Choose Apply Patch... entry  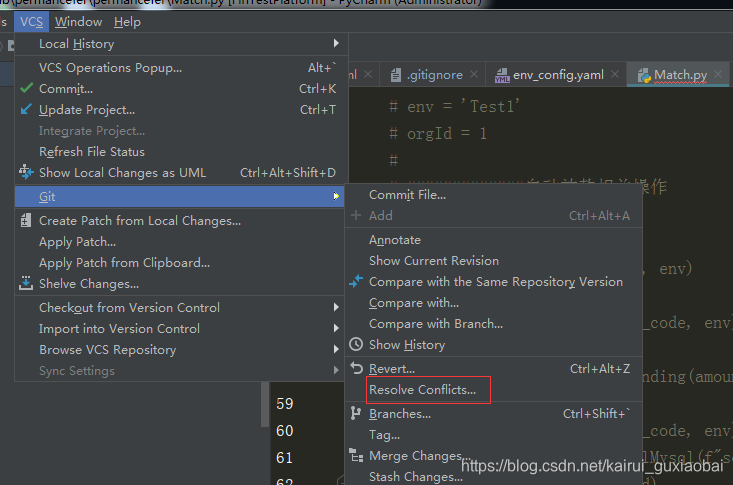coord(181,241)
